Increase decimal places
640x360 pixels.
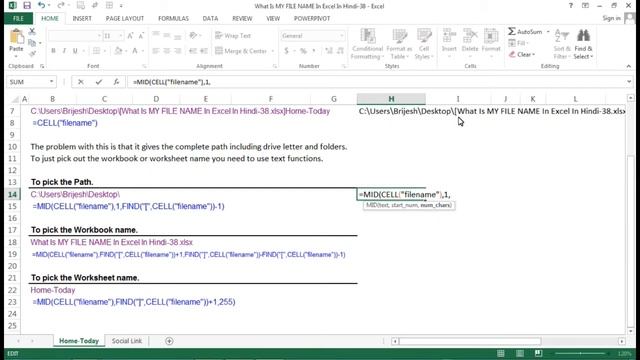pos(329,51)
